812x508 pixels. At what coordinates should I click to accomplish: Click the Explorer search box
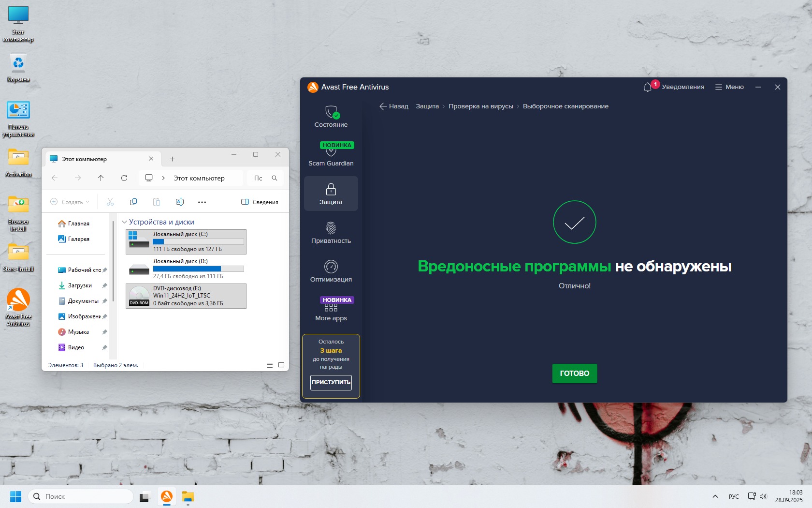[265, 178]
